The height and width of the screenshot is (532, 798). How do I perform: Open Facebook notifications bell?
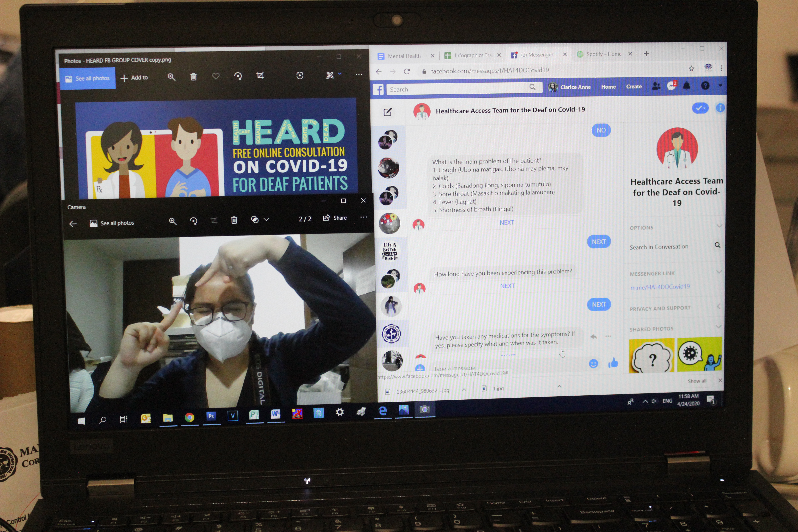click(x=686, y=85)
